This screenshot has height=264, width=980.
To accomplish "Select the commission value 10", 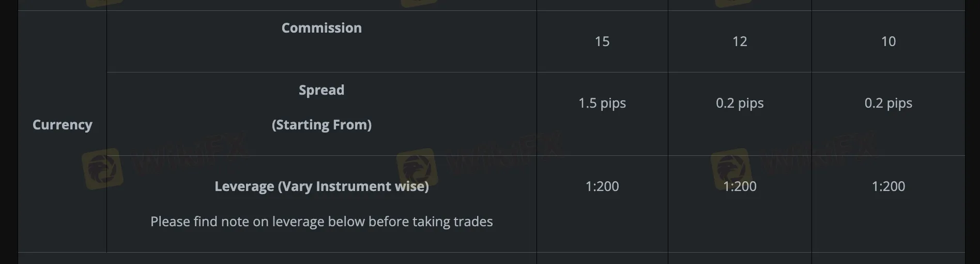I will (x=889, y=41).
